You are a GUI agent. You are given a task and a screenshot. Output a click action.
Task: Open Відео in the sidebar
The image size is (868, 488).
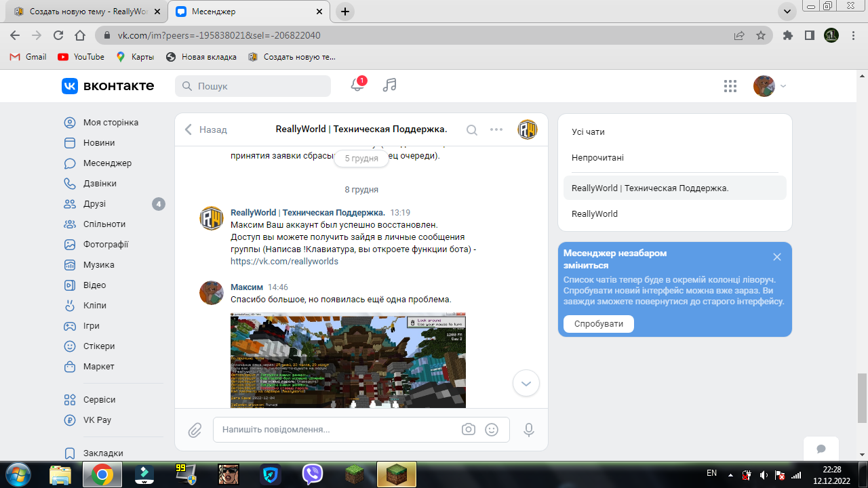pos(94,285)
